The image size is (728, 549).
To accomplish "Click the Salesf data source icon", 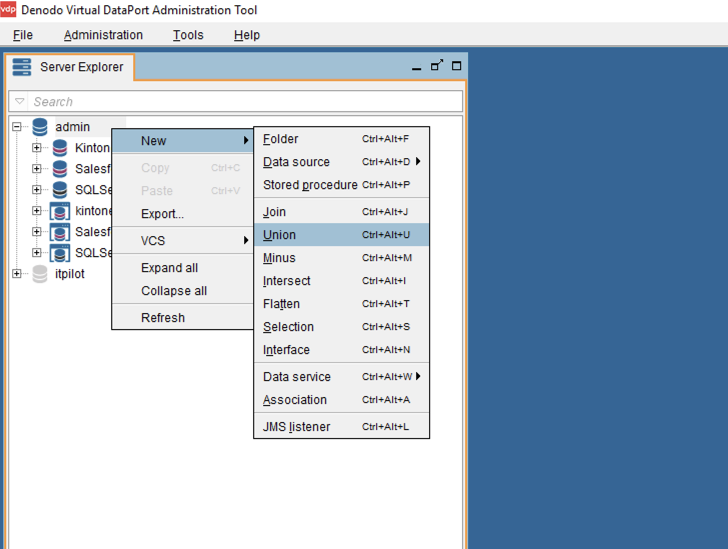I will [x=60, y=169].
